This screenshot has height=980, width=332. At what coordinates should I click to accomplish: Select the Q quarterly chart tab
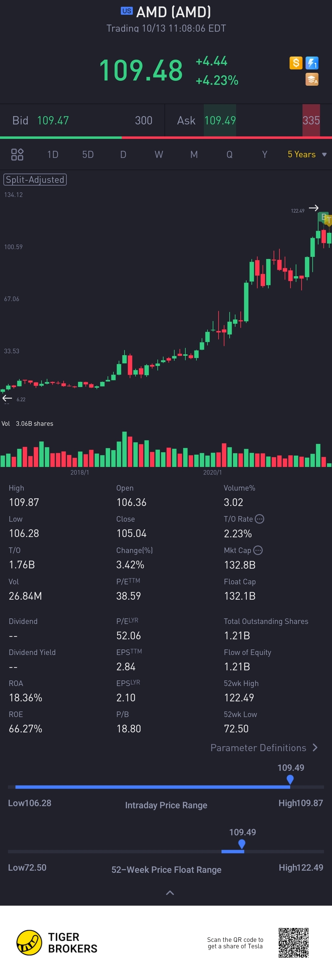[229, 155]
